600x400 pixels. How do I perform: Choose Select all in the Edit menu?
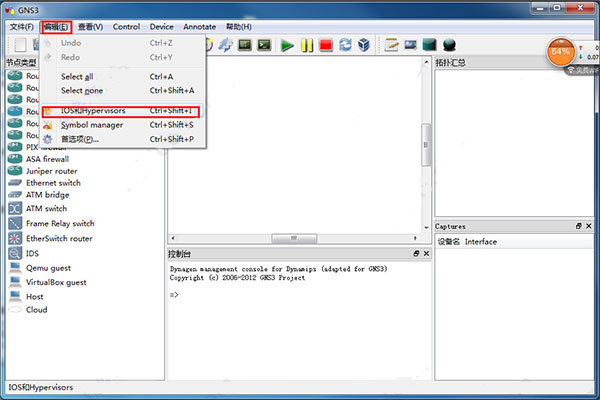pos(77,76)
